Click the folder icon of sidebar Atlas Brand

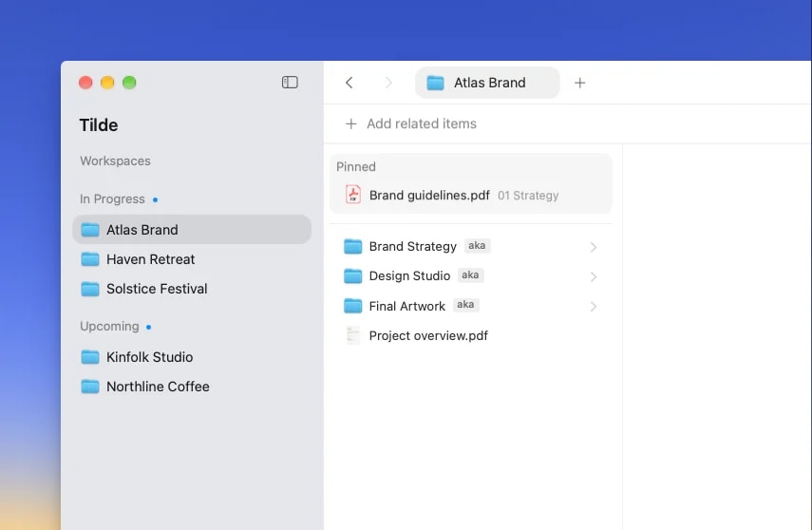coord(90,229)
